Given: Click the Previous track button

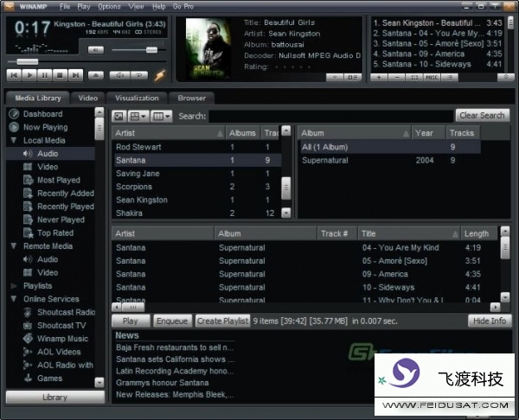Looking at the screenshot, I should [14, 75].
